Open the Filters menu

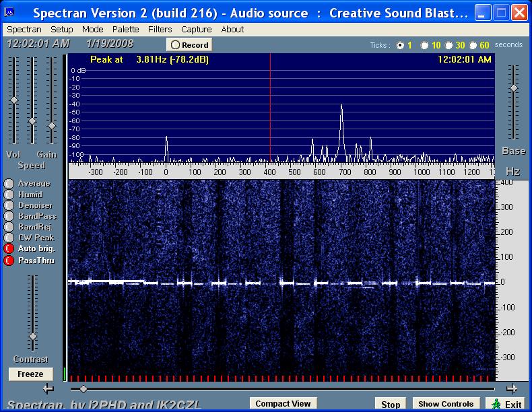pyautogui.click(x=160, y=30)
